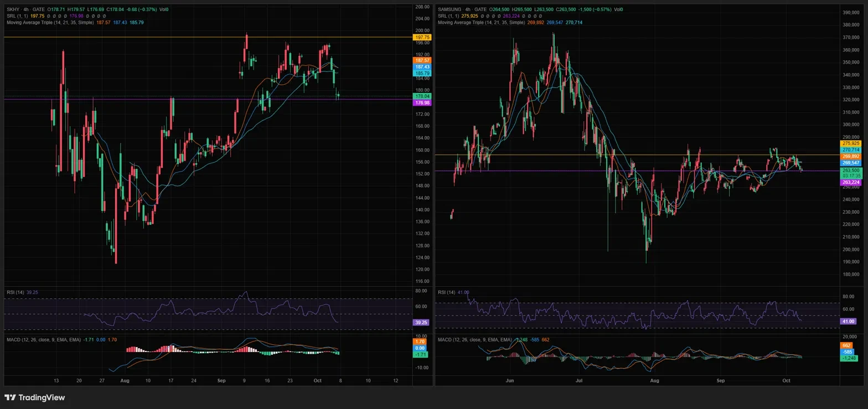The image size is (868, 409).
Task: Click the purple 263,224 support price label
Action: point(850,182)
